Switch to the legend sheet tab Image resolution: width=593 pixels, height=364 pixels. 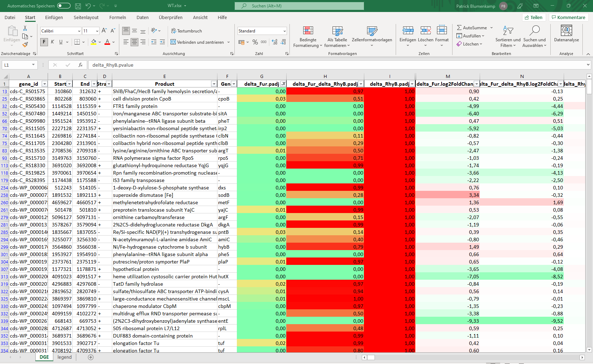pos(65,357)
